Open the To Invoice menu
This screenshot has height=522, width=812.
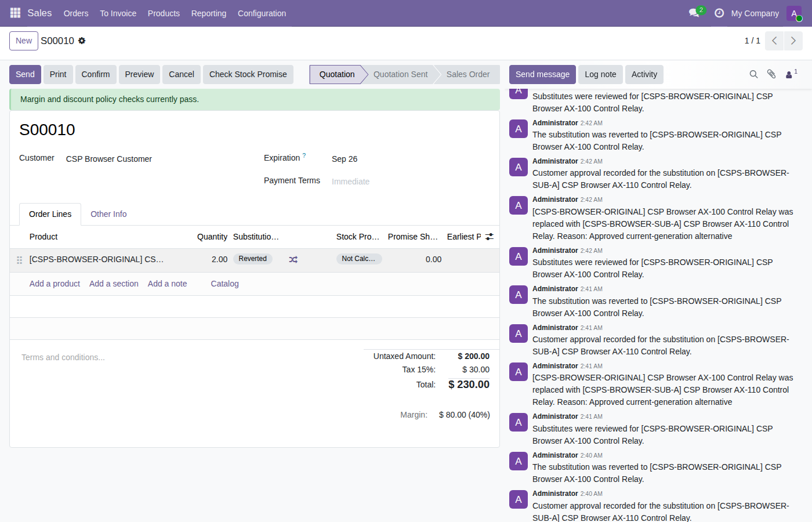point(118,13)
